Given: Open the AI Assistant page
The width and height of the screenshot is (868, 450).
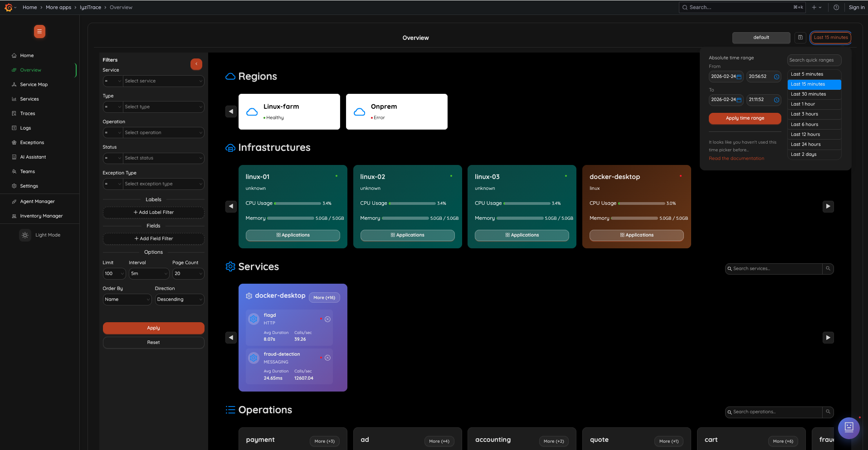Looking at the screenshot, I should pos(33,157).
